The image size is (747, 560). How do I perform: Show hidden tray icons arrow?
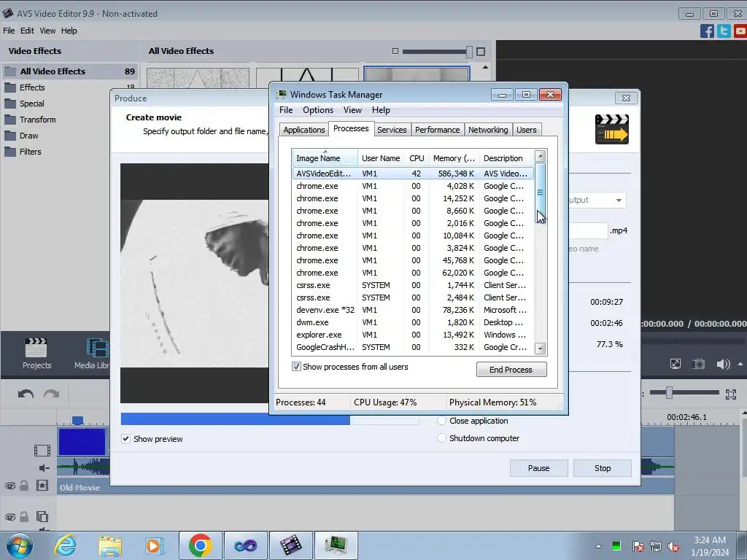598,546
